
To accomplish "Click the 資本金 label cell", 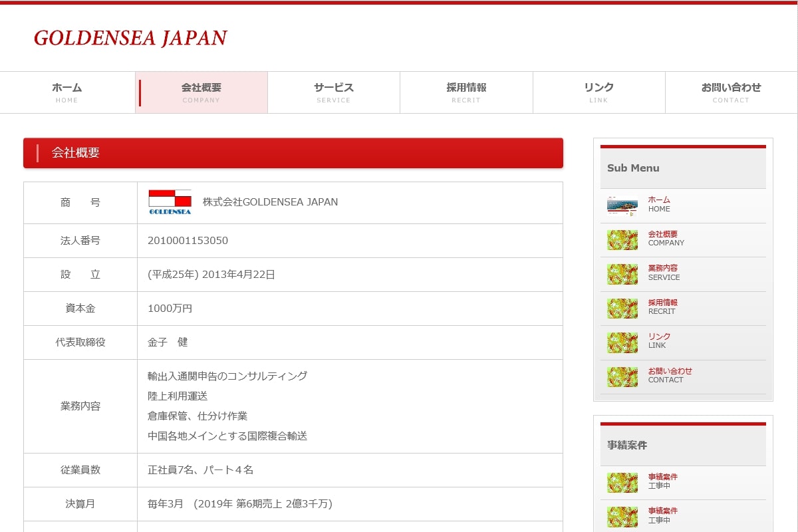I will 80,309.
